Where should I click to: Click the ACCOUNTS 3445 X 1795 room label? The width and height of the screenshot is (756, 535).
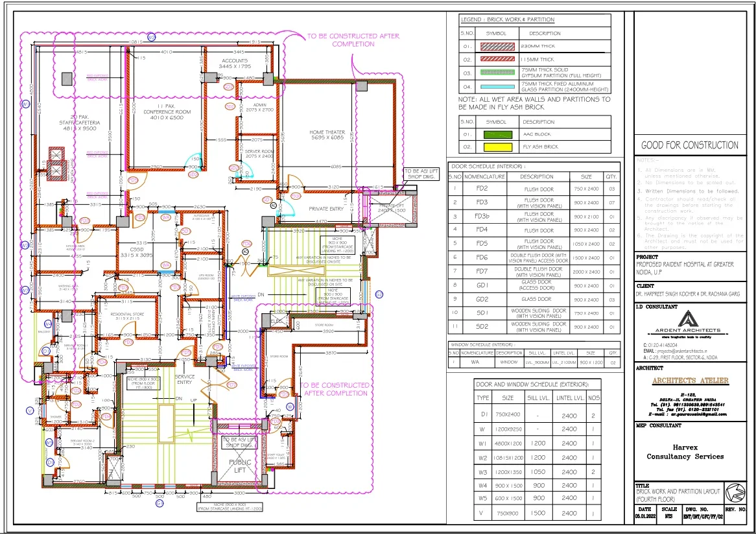click(x=235, y=63)
